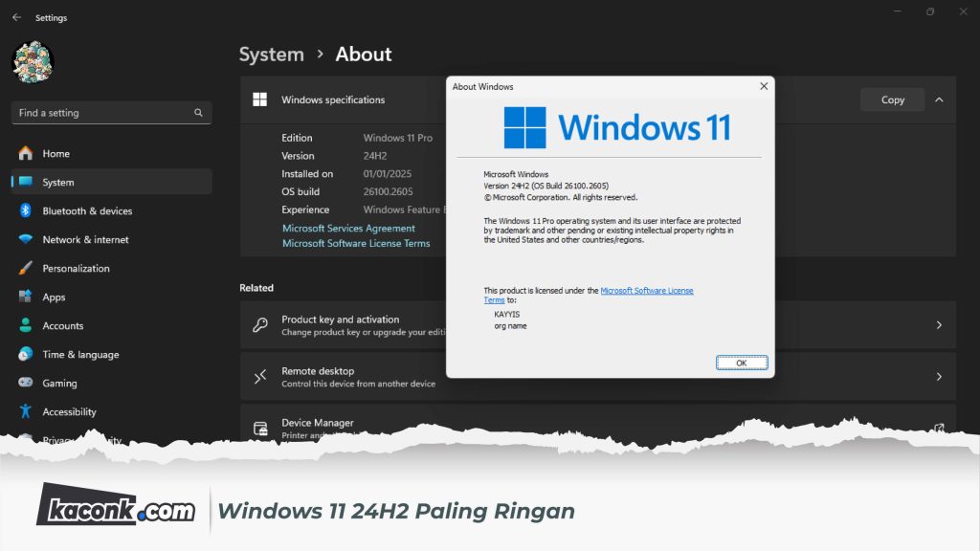Open Microsoft Services Agreement link

coord(348,228)
